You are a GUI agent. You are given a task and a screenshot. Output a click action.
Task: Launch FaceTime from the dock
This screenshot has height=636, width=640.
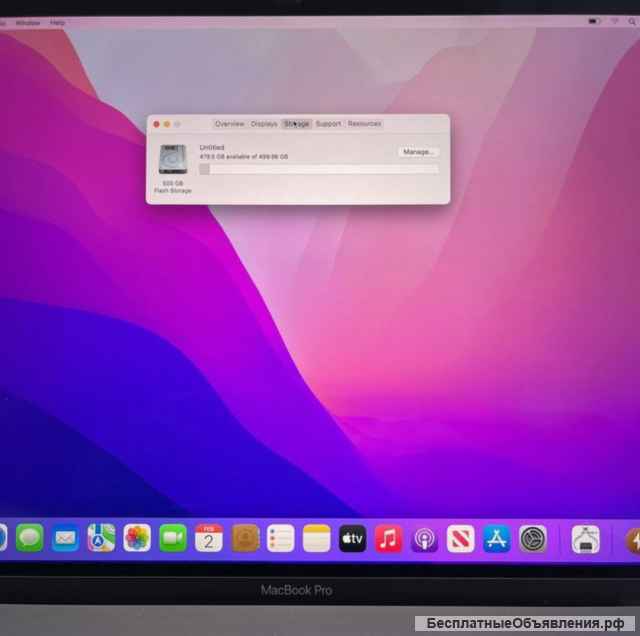(x=173, y=538)
